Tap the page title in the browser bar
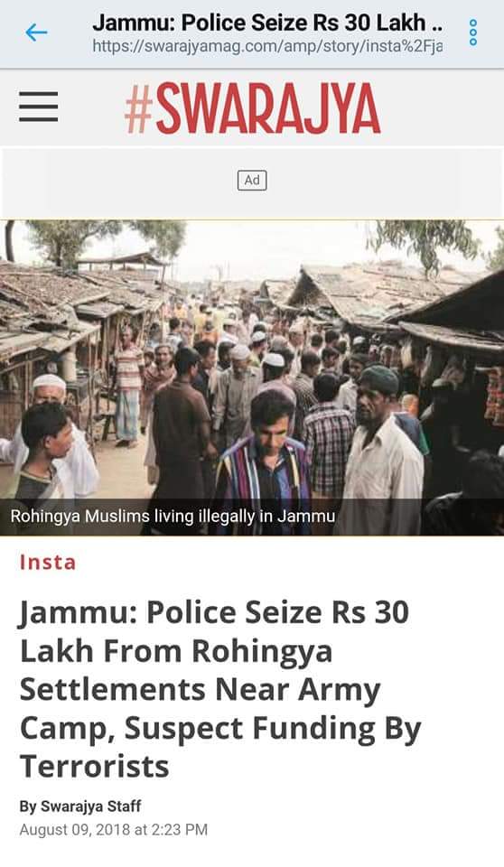 click(x=267, y=23)
